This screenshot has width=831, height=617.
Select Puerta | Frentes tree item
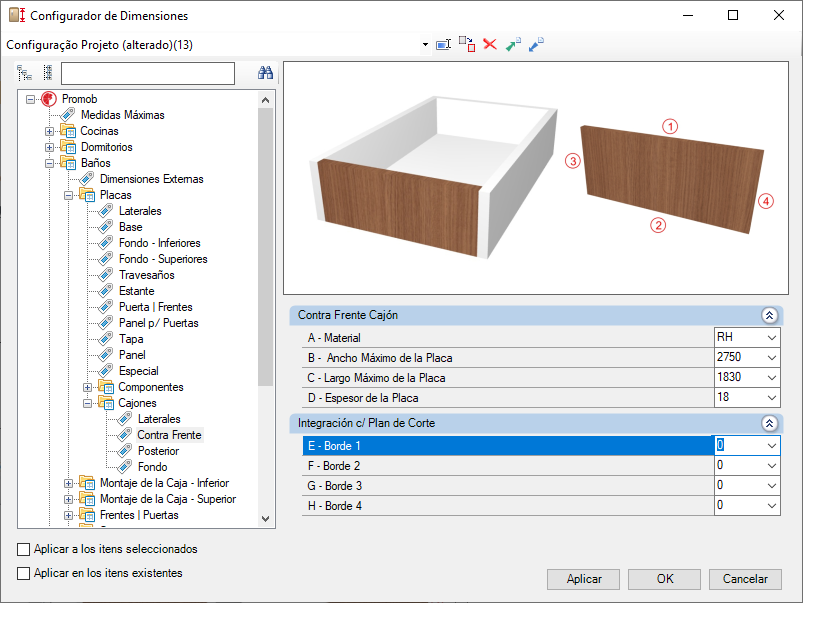coord(155,307)
